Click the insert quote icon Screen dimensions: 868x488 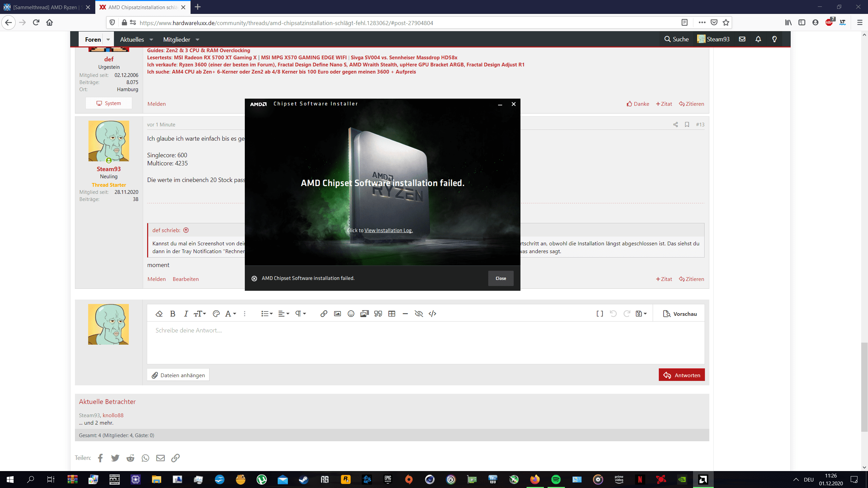point(378,314)
